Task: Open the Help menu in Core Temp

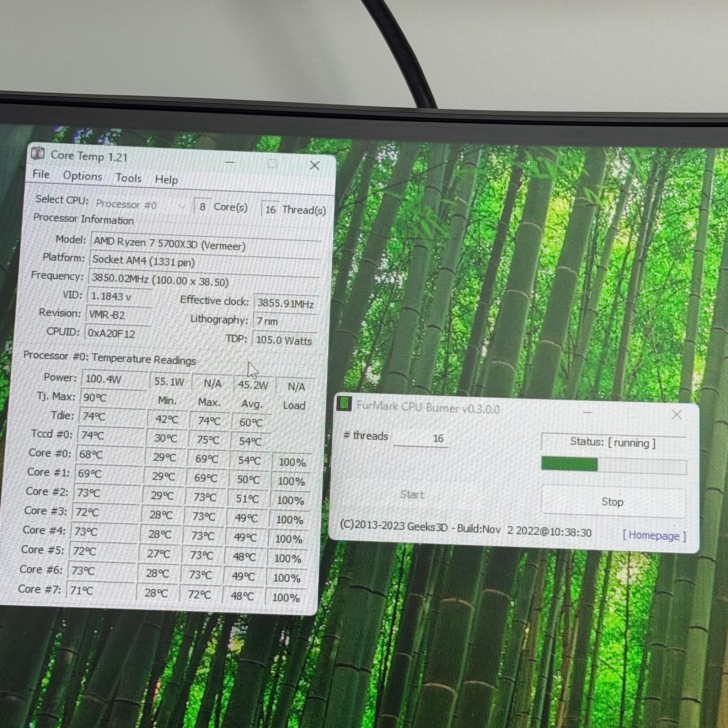Action: [166, 180]
